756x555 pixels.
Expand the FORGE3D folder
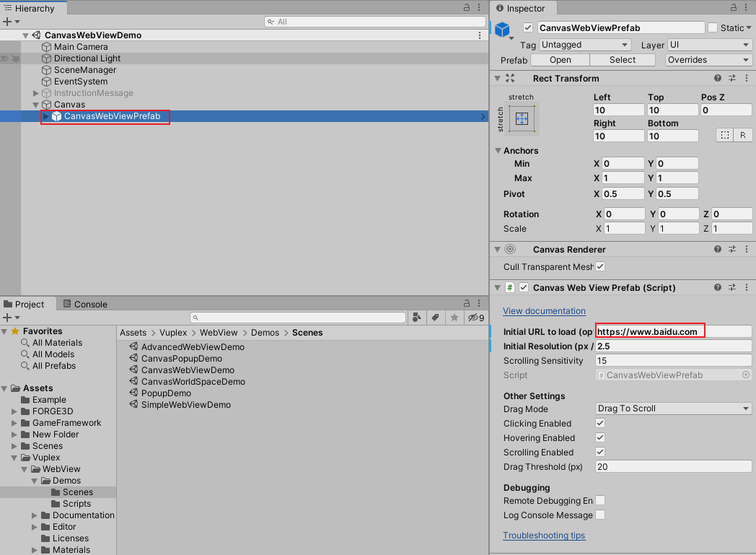pos(14,411)
